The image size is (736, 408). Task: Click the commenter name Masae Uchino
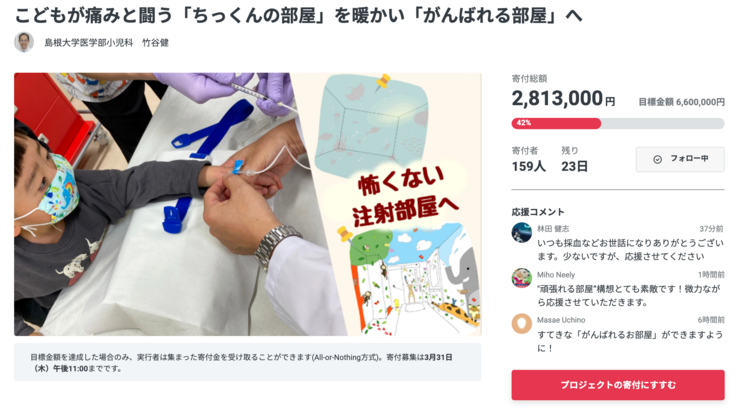pyautogui.click(x=561, y=320)
